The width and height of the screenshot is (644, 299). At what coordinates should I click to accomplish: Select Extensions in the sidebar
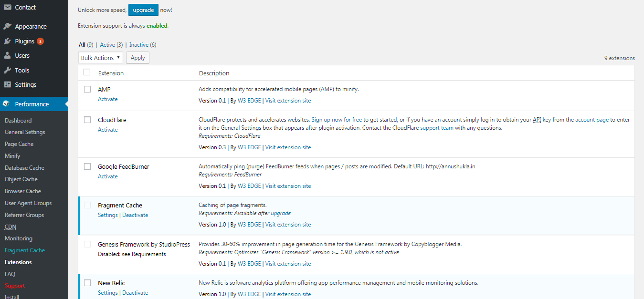pos(18,262)
